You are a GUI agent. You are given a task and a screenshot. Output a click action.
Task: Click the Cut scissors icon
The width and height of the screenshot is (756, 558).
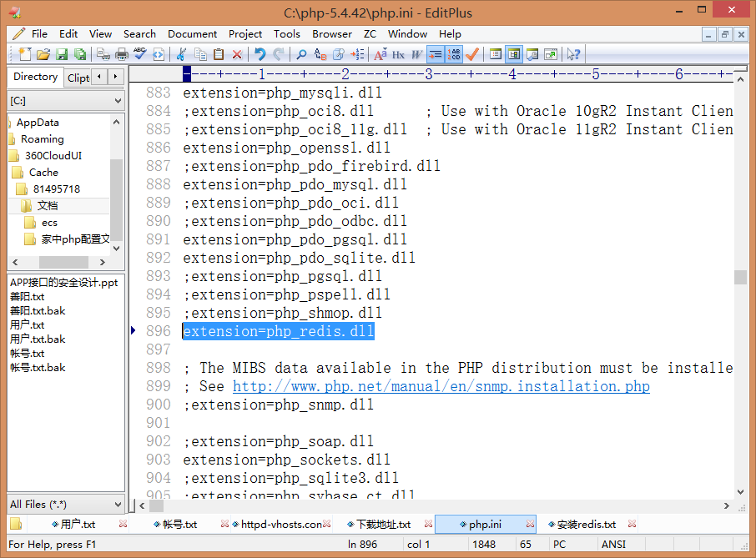pos(180,54)
